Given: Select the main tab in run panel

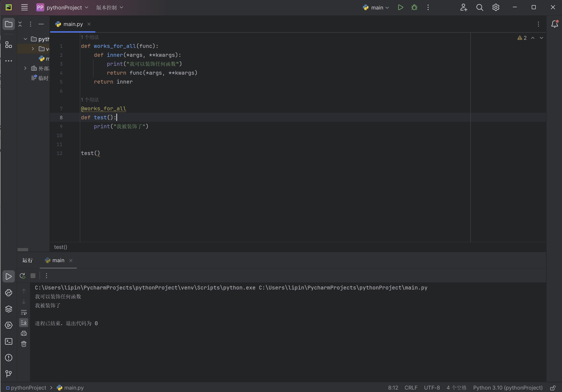Looking at the screenshot, I should pyautogui.click(x=58, y=260).
